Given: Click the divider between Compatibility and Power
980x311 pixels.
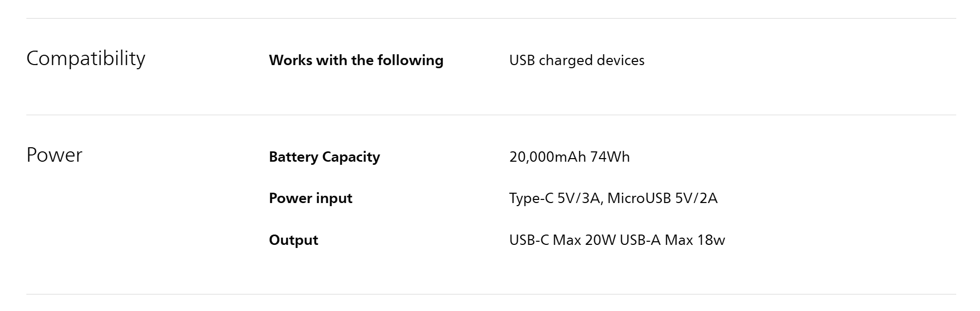Looking at the screenshot, I should pyautogui.click(x=491, y=115).
